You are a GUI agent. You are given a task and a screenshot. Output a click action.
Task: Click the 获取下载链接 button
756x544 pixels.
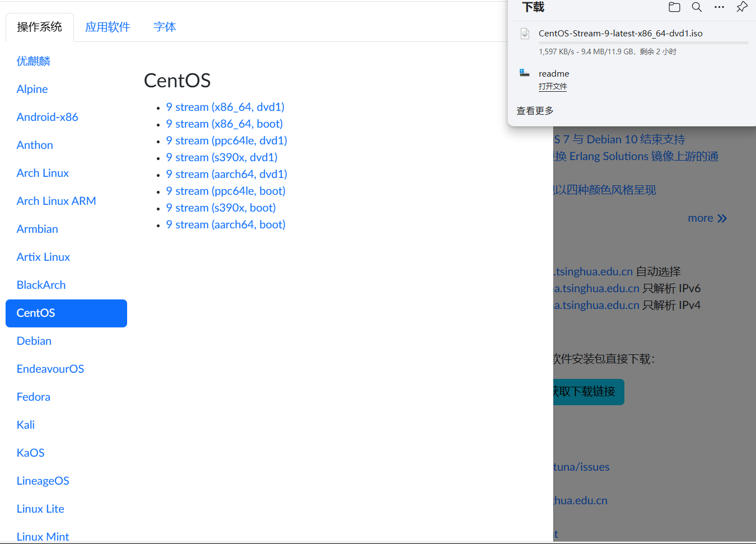click(x=589, y=392)
